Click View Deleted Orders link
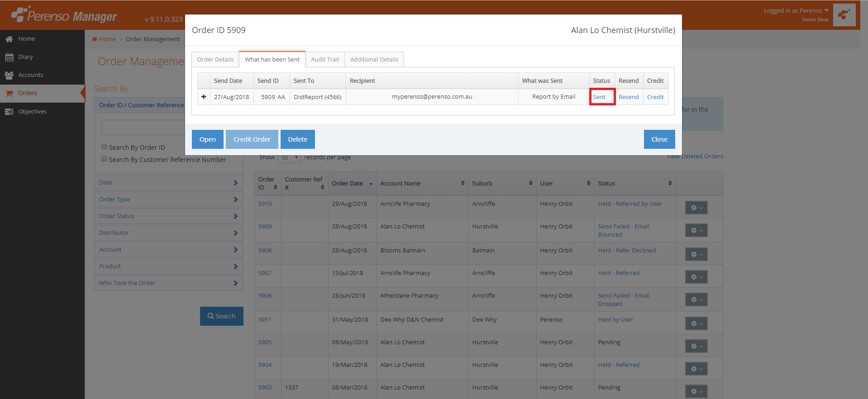Image resolution: width=868 pixels, height=399 pixels. click(695, 157)
